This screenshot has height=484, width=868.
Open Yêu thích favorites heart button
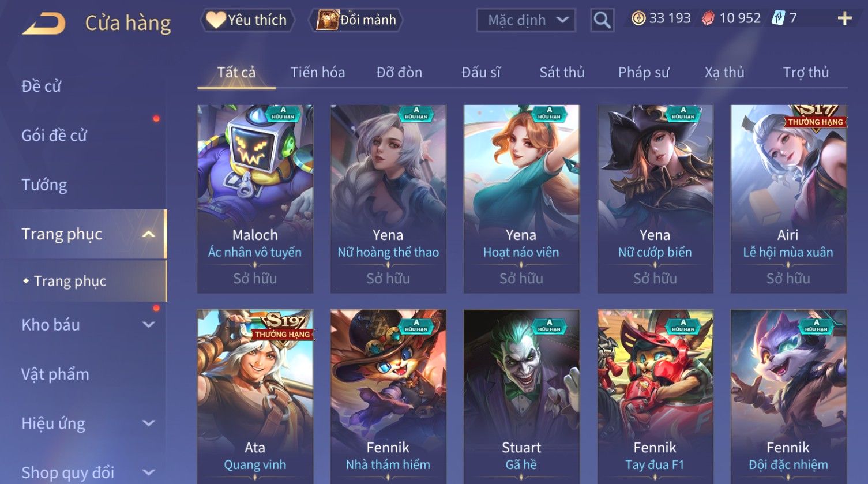[247, 20]
